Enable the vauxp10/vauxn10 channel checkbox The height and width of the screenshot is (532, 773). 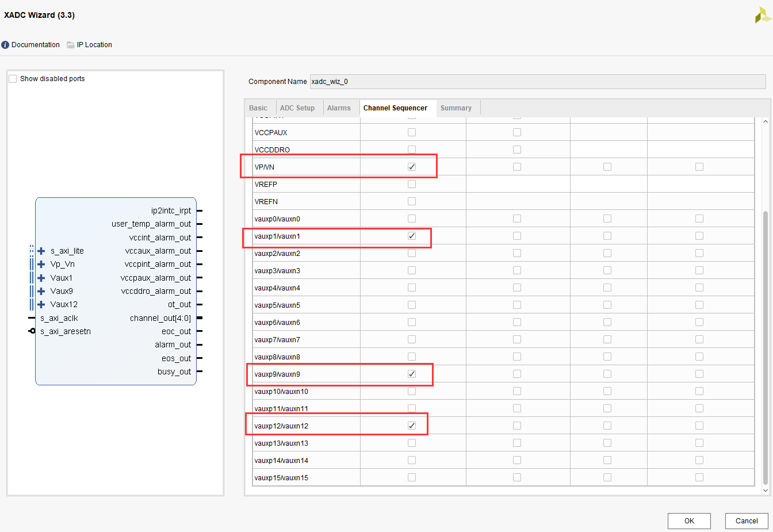click(412, 391)
